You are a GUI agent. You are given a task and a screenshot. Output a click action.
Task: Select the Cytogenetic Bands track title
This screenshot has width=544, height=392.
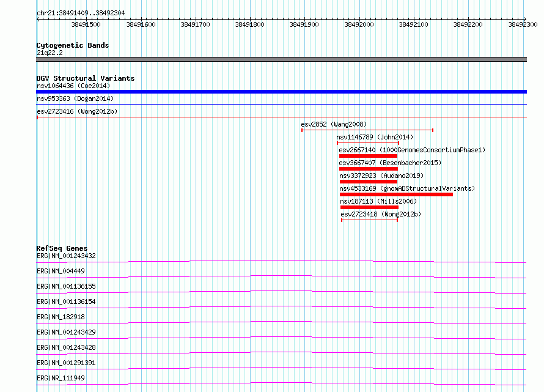point(73,45)
